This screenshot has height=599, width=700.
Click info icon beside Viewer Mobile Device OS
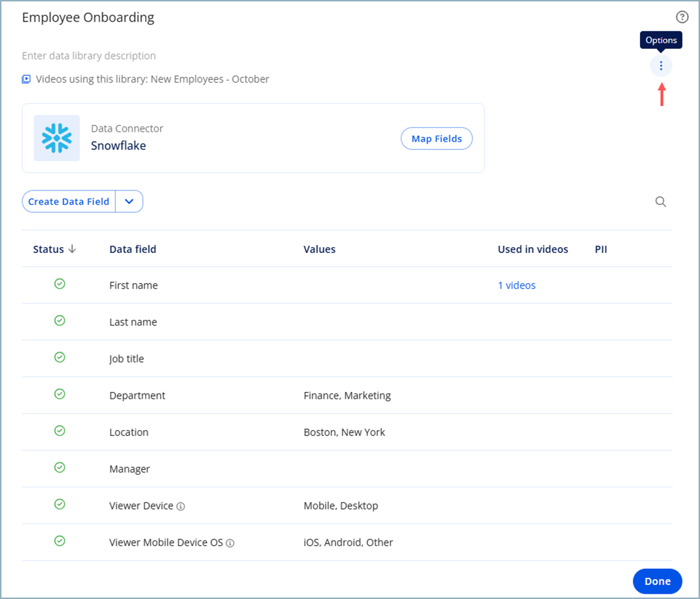(x=230, y=543)
